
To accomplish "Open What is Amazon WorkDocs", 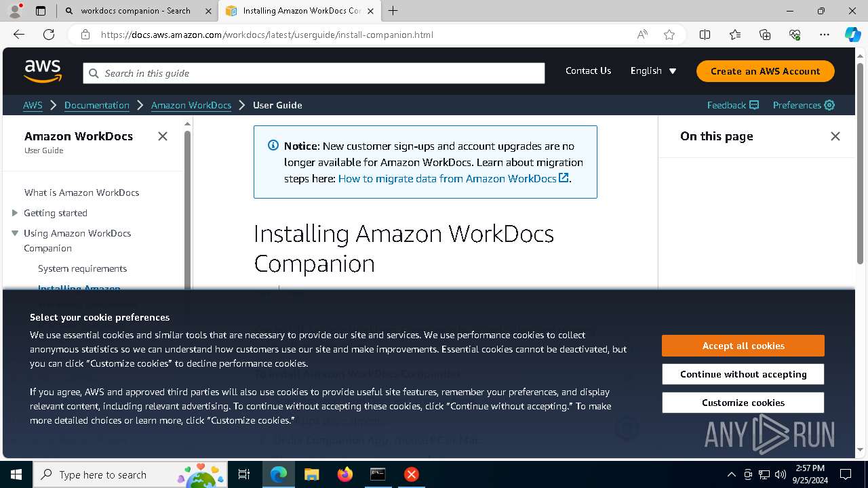I will 81,192.
